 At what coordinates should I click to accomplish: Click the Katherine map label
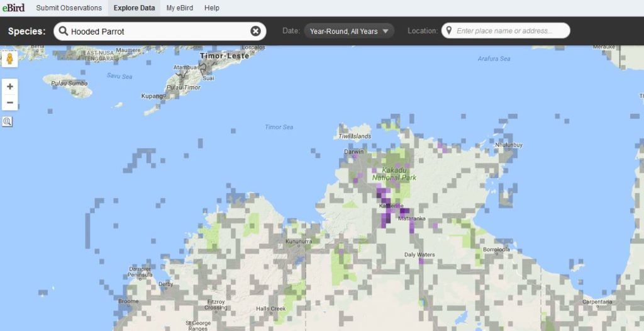point(391,206)
